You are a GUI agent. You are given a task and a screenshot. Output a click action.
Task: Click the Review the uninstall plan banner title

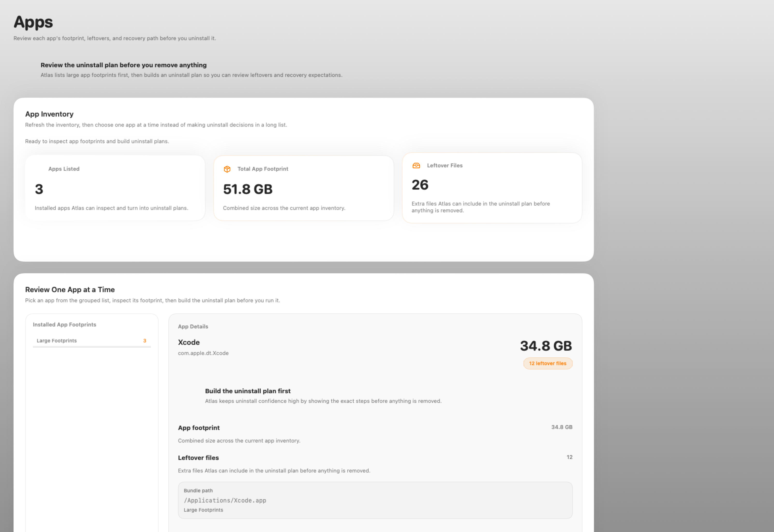[x=123, y=65]
